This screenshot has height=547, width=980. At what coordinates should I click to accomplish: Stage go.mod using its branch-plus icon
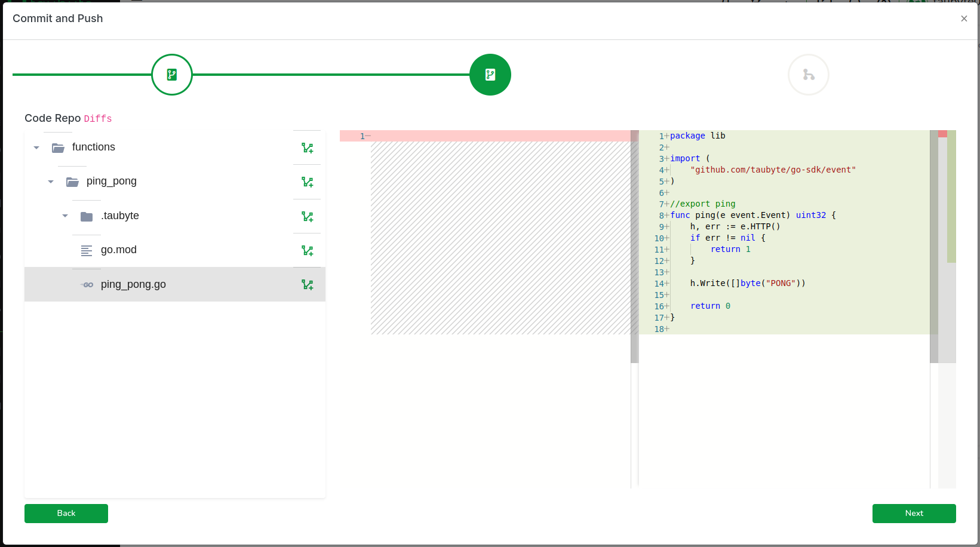[308, 251]
